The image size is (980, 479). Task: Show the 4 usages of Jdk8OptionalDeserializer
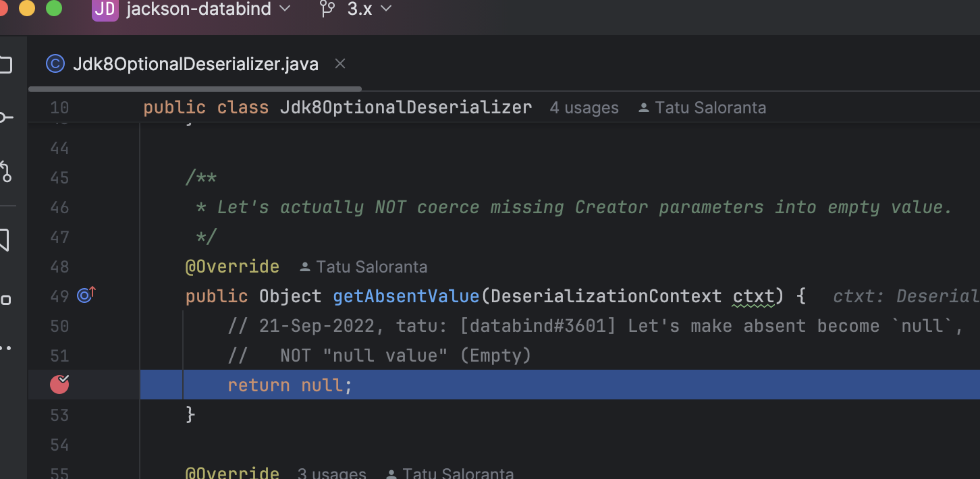coord(584,108)
